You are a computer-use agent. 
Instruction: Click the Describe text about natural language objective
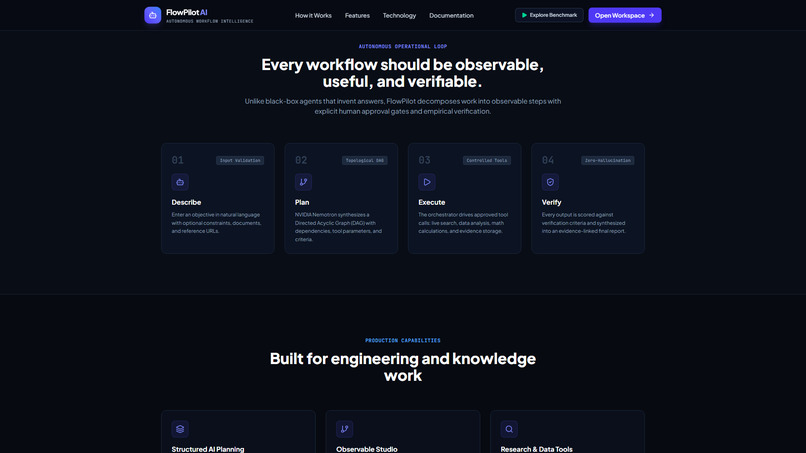216,223
